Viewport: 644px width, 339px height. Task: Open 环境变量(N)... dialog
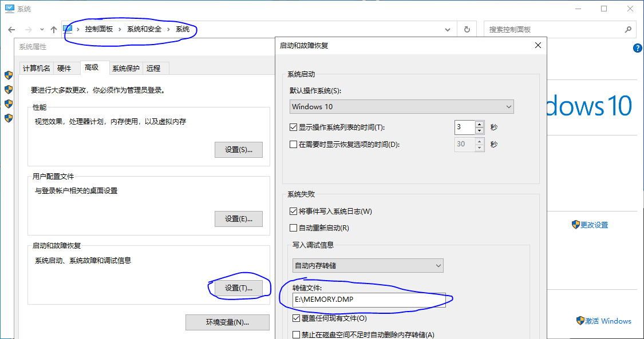tap(227, 322)
